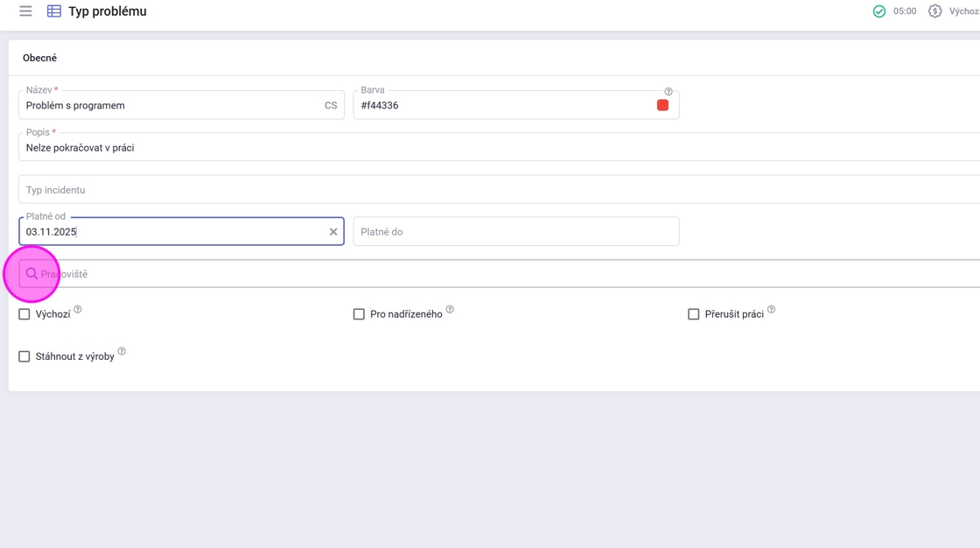
Task: Check the Pro nadřízeného checkbox
Action: [x=359, y=314]
